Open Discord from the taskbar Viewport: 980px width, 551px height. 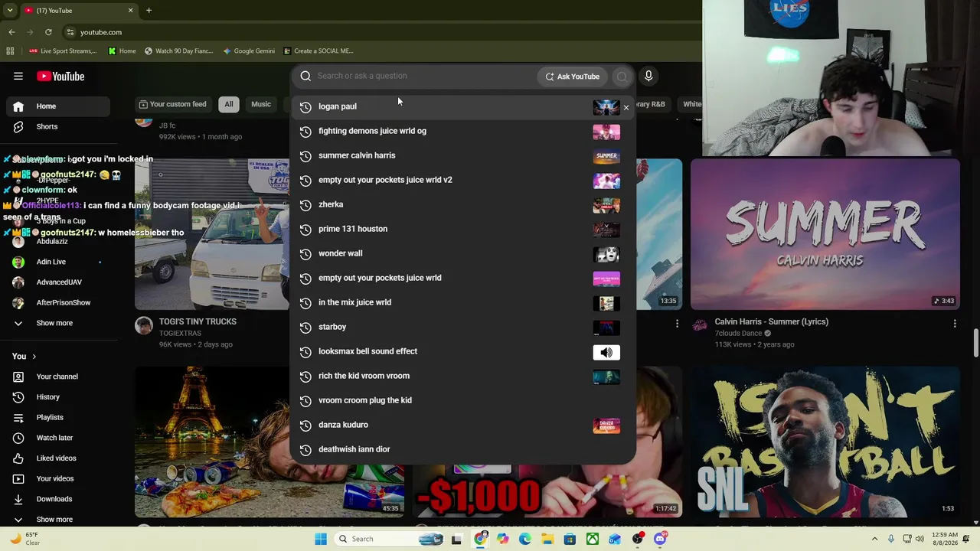pos(660,539)
